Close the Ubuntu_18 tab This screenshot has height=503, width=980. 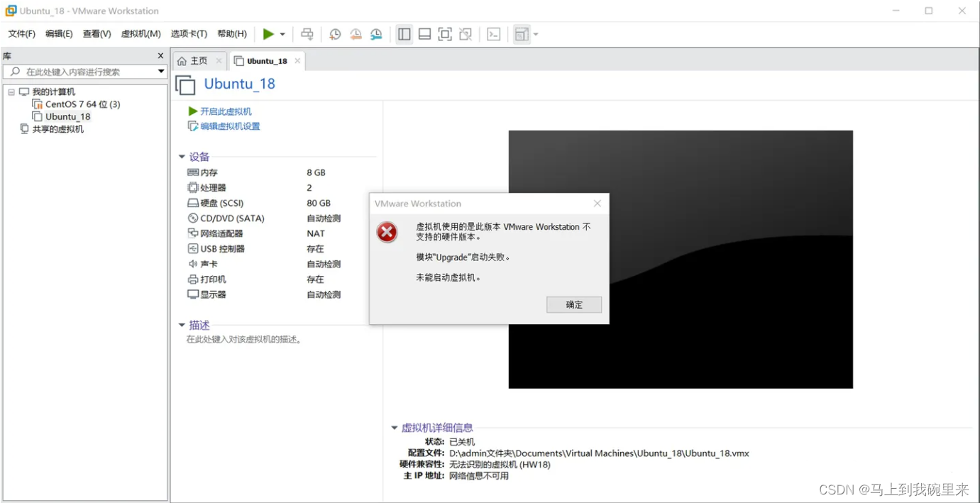[x=297, y=61]
